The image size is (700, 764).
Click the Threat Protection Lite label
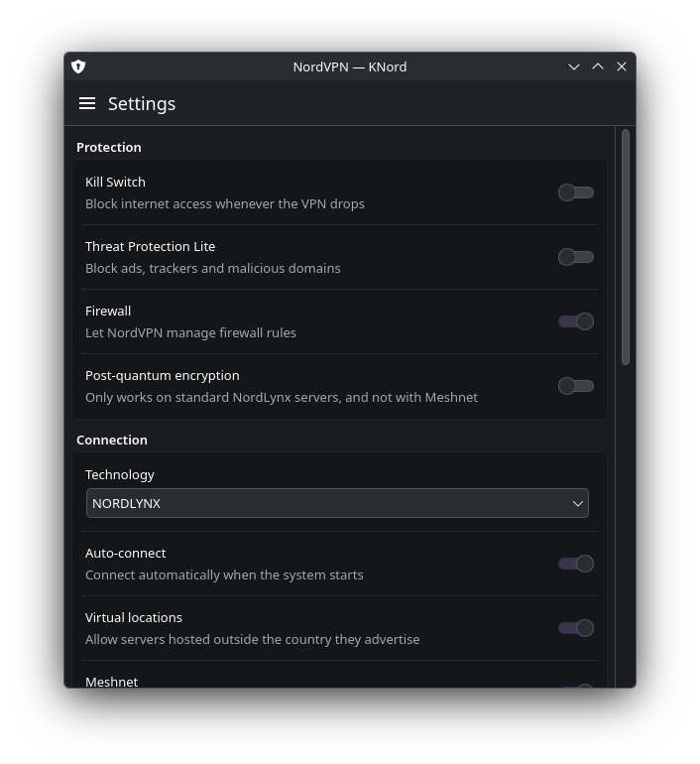(150, 246)
